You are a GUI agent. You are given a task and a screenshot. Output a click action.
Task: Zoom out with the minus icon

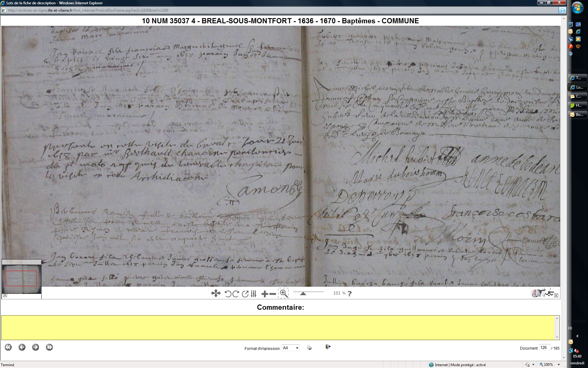click(273, 294)
